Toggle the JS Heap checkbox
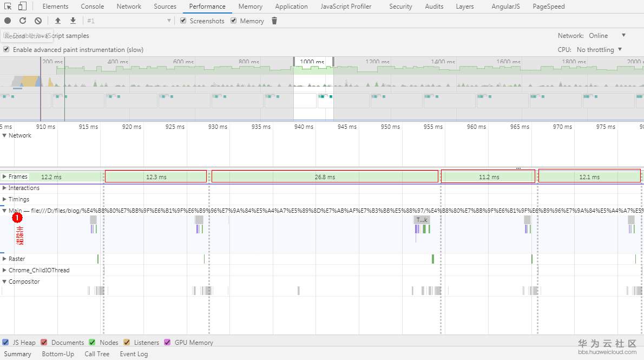Viewport: 644px width, 360px height. click(5, 342)
